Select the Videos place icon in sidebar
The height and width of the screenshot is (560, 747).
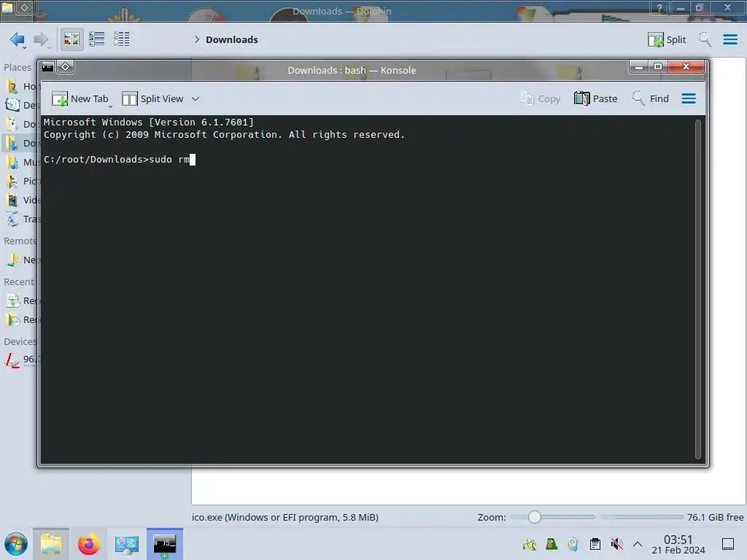(x=12, y=200)
